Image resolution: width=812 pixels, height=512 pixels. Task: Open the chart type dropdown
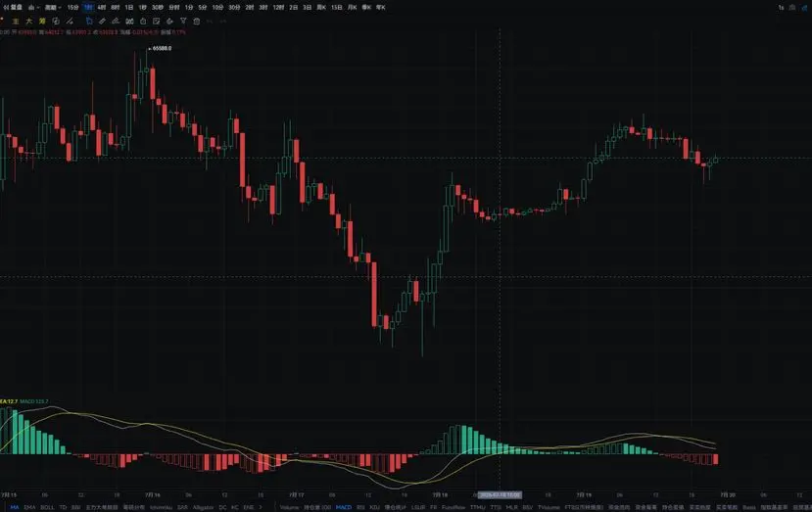coord(33,7)
